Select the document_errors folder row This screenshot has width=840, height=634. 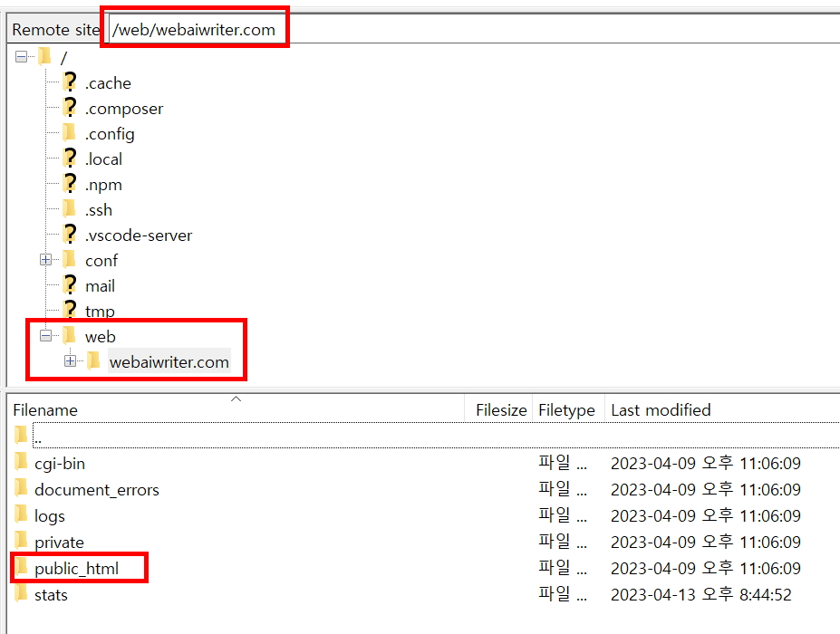(x=423, y=489)
